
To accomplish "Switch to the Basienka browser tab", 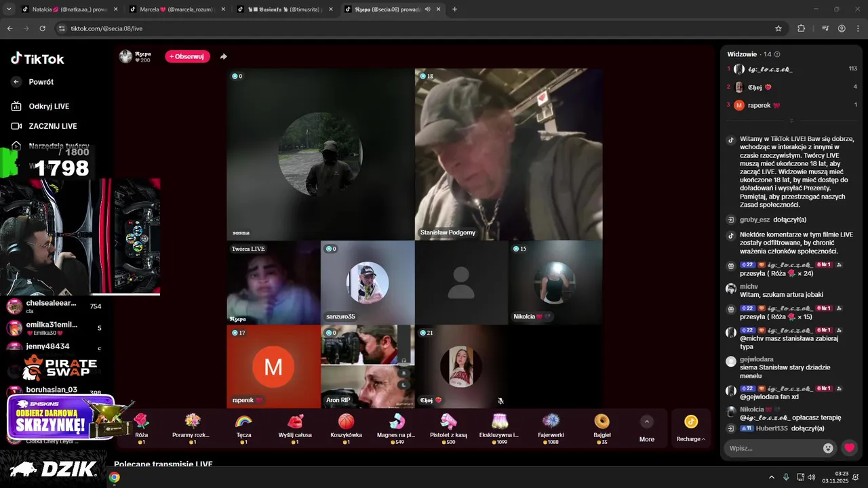I will [x=286, y=9].
